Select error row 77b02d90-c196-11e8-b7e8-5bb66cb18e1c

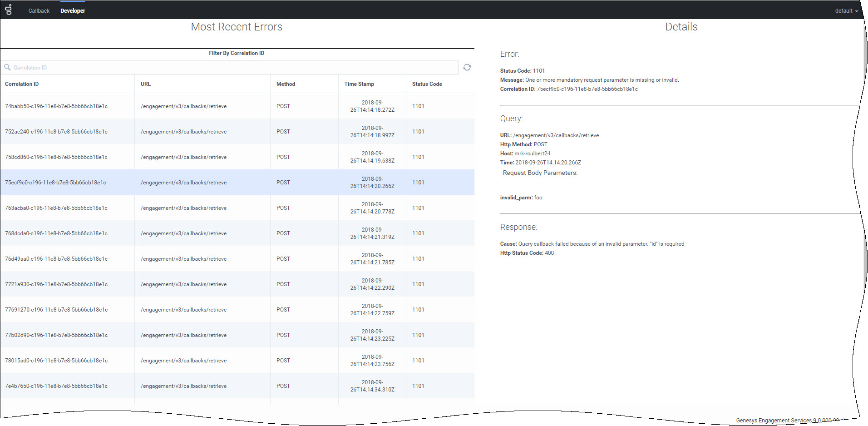coord(56,335)
